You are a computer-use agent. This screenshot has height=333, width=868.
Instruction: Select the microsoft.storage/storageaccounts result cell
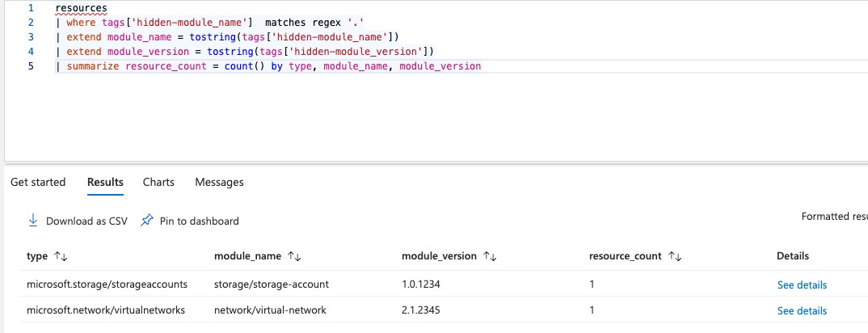107,285
